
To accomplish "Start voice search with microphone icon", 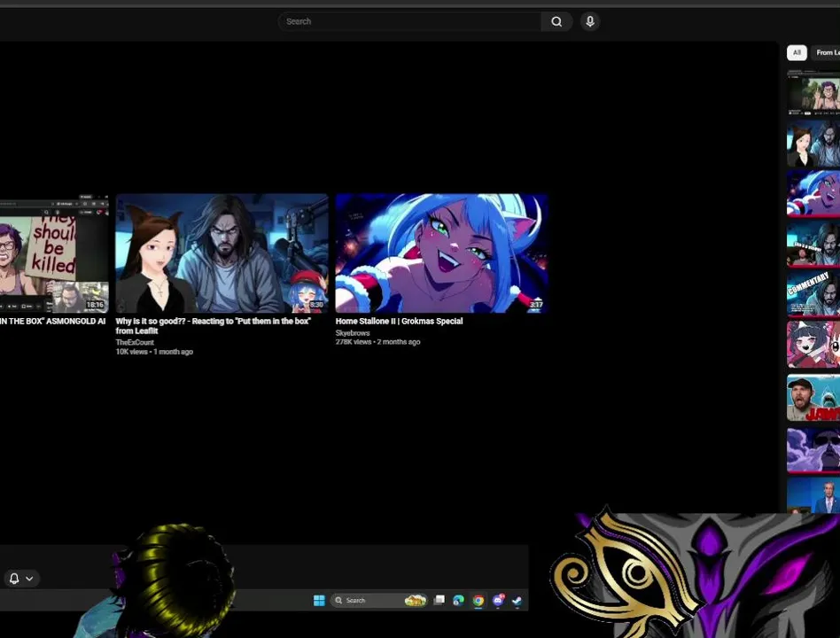I will (x=590, y=21).
